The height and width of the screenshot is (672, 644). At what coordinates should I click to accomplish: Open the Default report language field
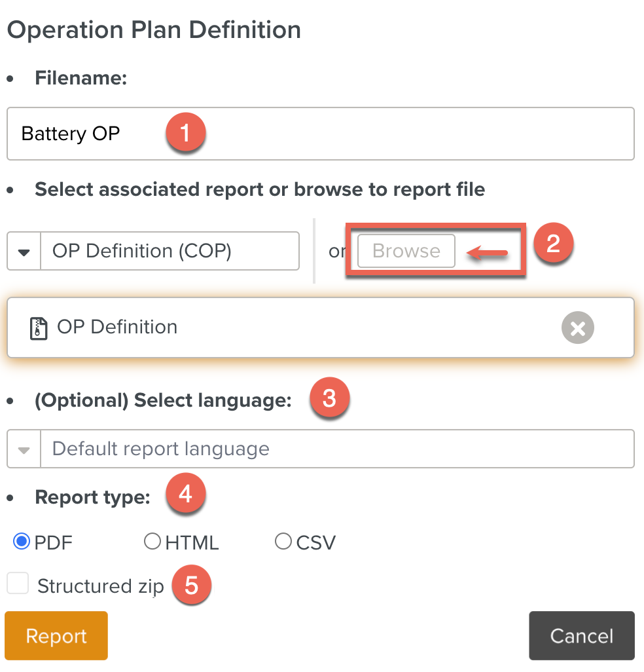[x=336, y=449]
